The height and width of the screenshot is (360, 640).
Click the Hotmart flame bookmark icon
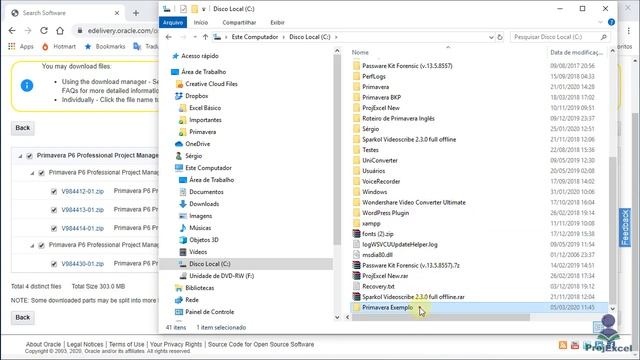[45, 47]
